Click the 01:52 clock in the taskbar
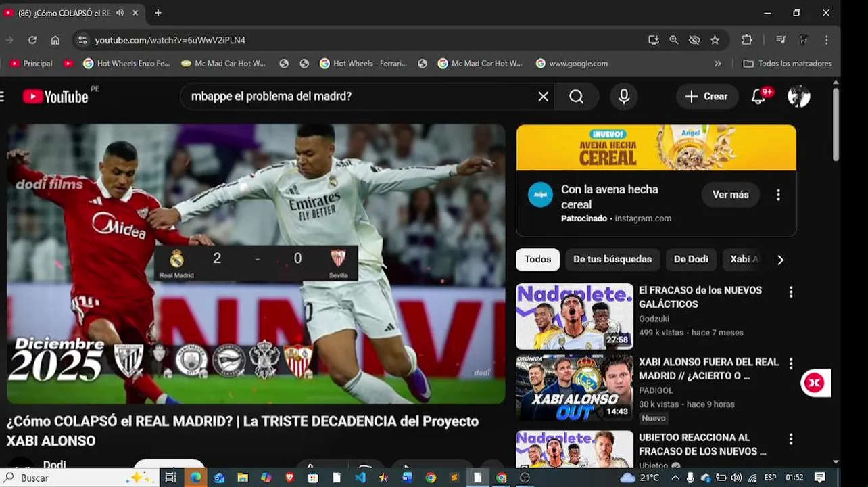This screenshot has height=487, width=868. pos(795,478)
